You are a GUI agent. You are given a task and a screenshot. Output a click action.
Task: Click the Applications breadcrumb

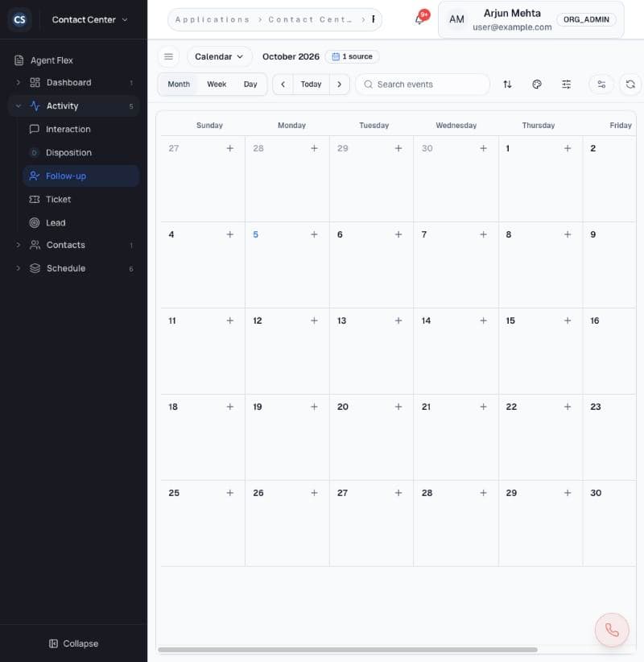213,19
